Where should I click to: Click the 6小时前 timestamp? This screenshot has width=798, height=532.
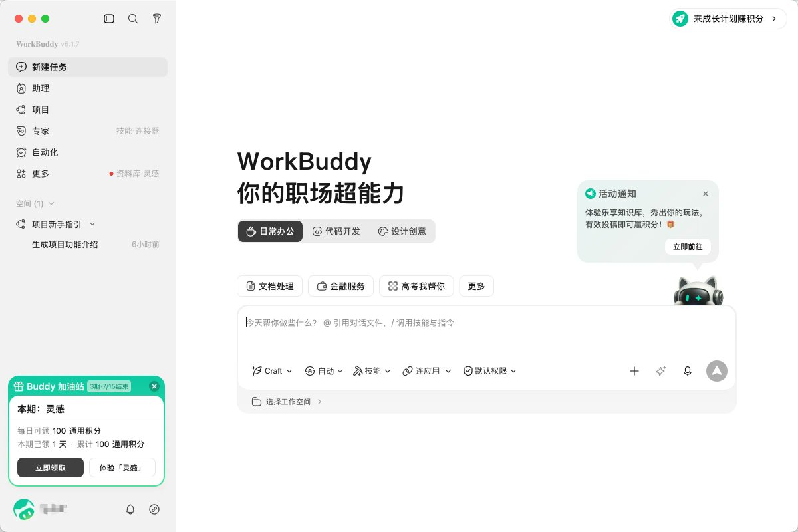pyautogui.click(x=146, y=245)
